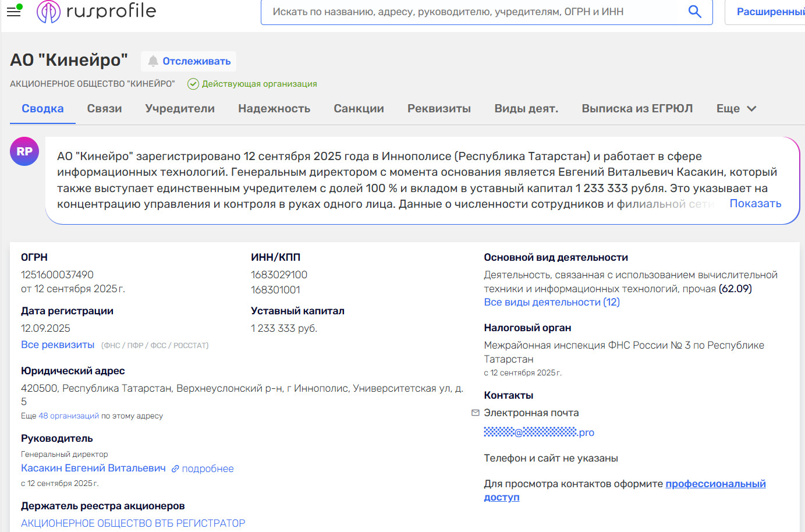The image size is (805, 532).
Task: Expand the 'Еще' tab dropdown
Action: tap(736, 109)
